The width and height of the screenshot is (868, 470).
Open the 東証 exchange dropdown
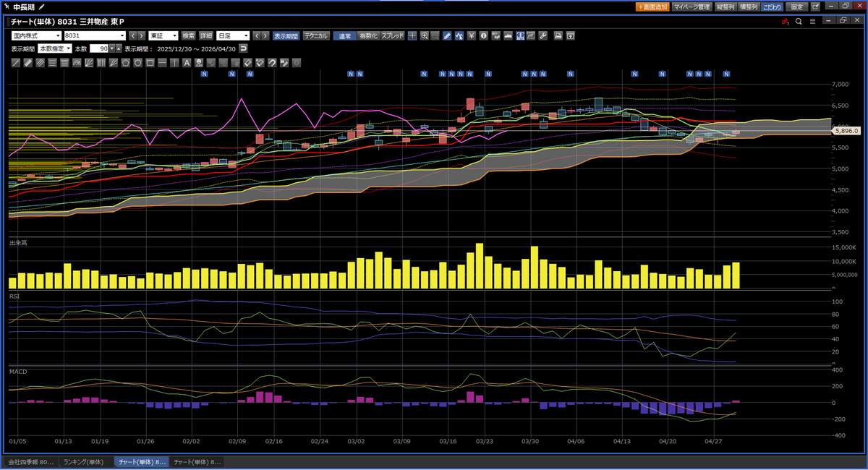coord(163,35)
